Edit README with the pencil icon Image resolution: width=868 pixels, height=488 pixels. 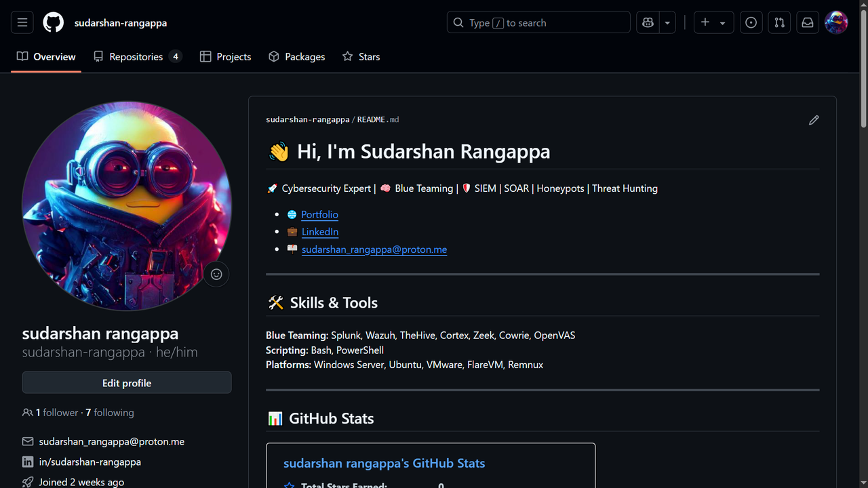tap(814, 120)
